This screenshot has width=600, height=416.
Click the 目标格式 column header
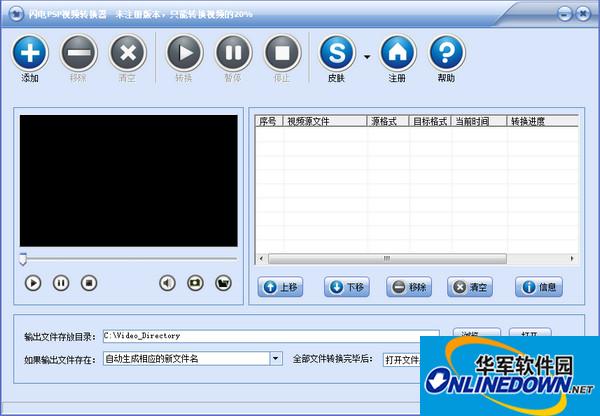coord(430,121)
